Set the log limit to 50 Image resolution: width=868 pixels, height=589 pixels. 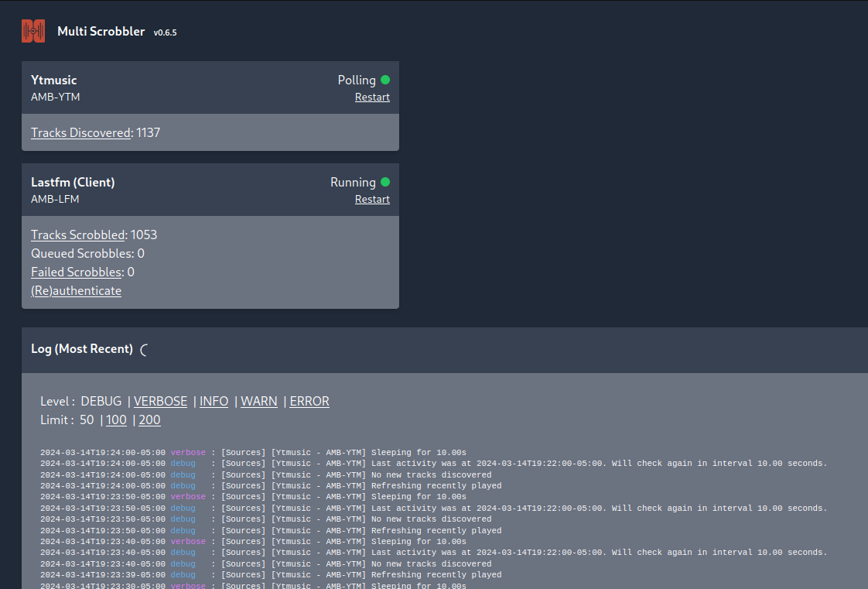85,419
